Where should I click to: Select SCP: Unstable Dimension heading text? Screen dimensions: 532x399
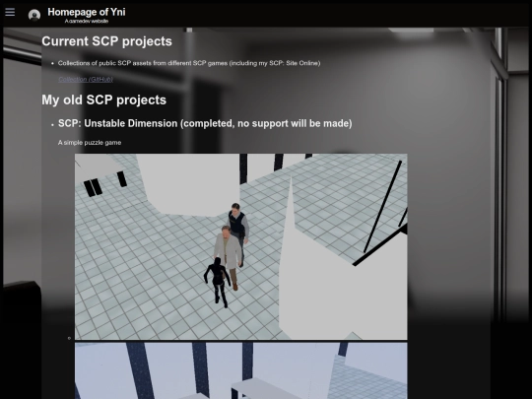[x=205, y=123]
